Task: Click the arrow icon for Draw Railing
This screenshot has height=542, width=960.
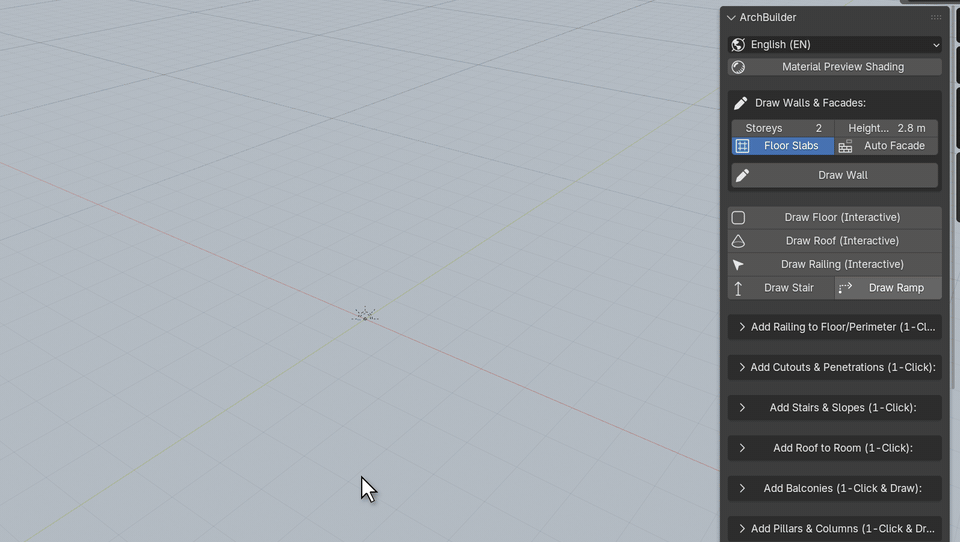Action: 738,265
